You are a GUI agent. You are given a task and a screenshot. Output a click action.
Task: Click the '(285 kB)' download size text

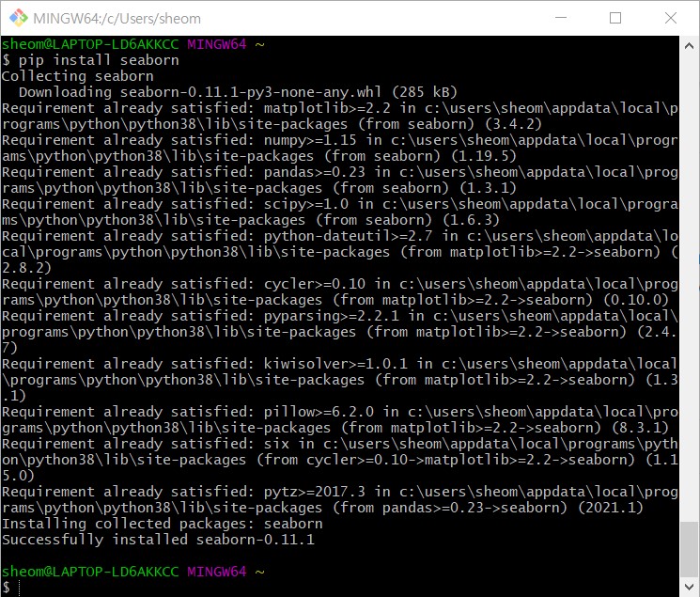pos(424,92)
